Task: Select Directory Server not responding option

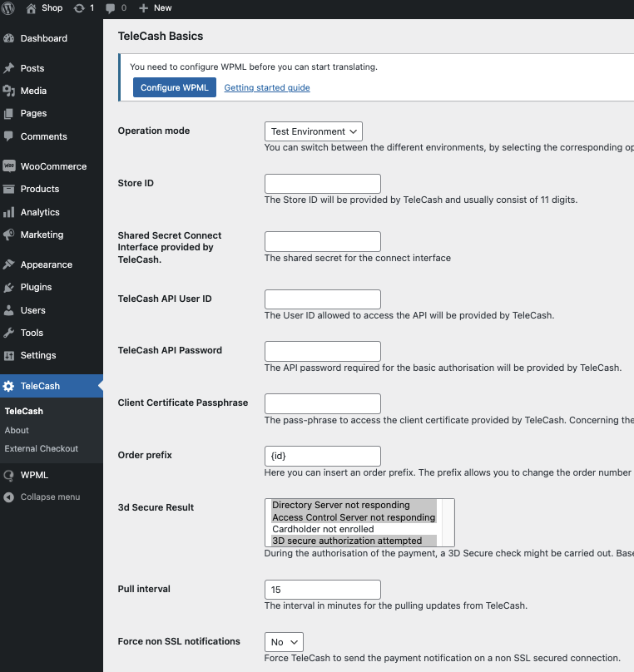Action: click(340, 505)
